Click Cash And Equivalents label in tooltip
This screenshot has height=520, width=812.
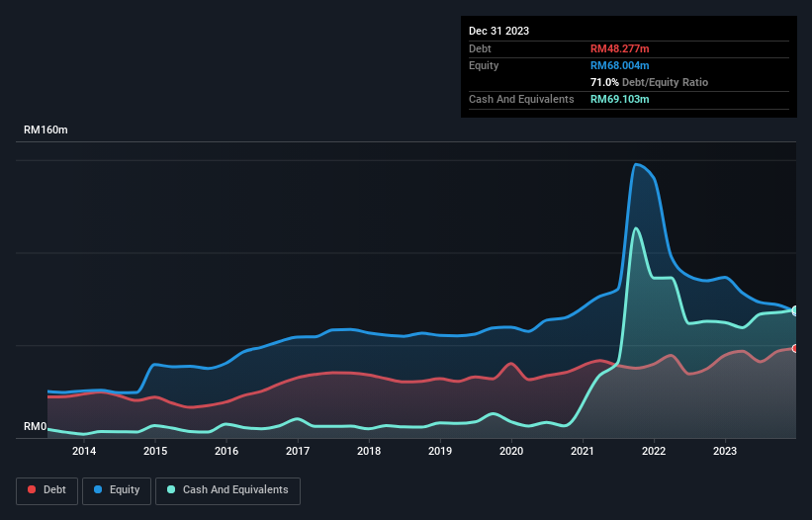click(x=521, y=99)
